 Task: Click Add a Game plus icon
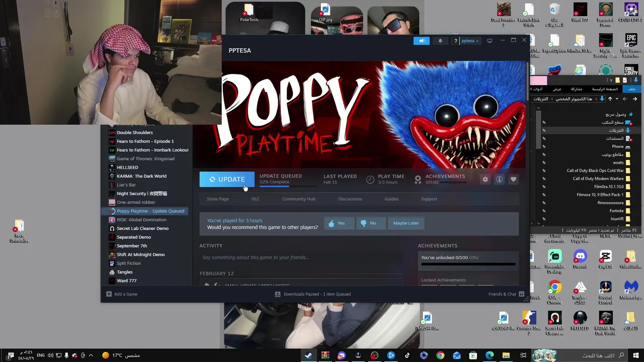109,294
